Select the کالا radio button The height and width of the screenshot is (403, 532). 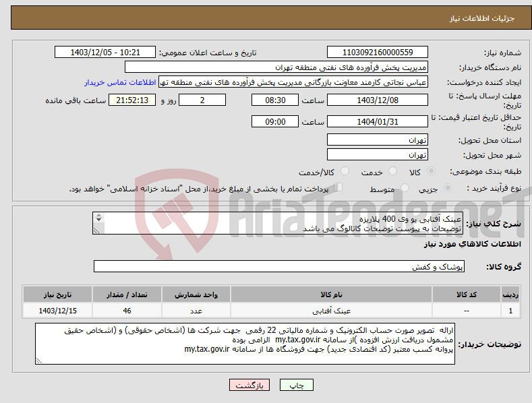coord(431,171)
